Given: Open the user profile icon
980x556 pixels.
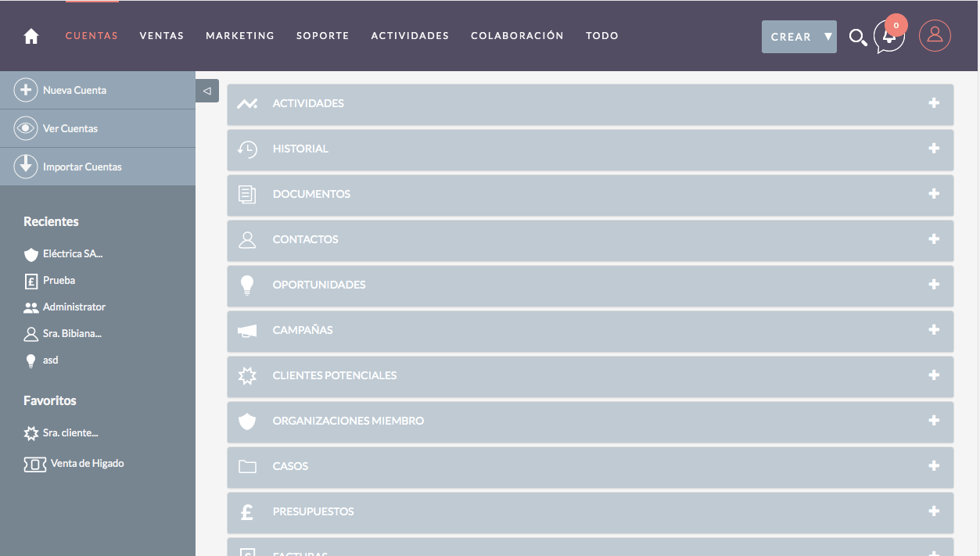Looking at the screenshot, I should click(935, 36).
